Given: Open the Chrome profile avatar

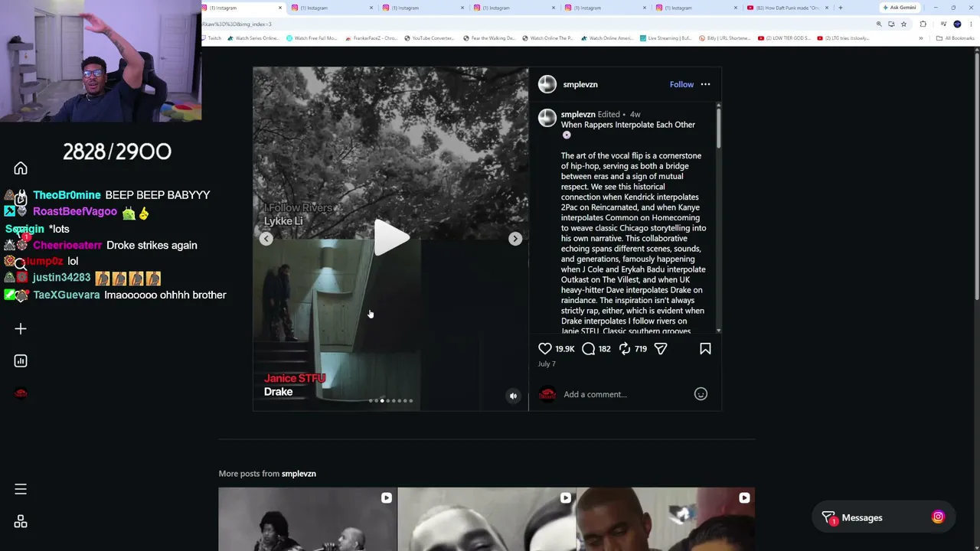Looking at the screenshot, I should 957,24.
